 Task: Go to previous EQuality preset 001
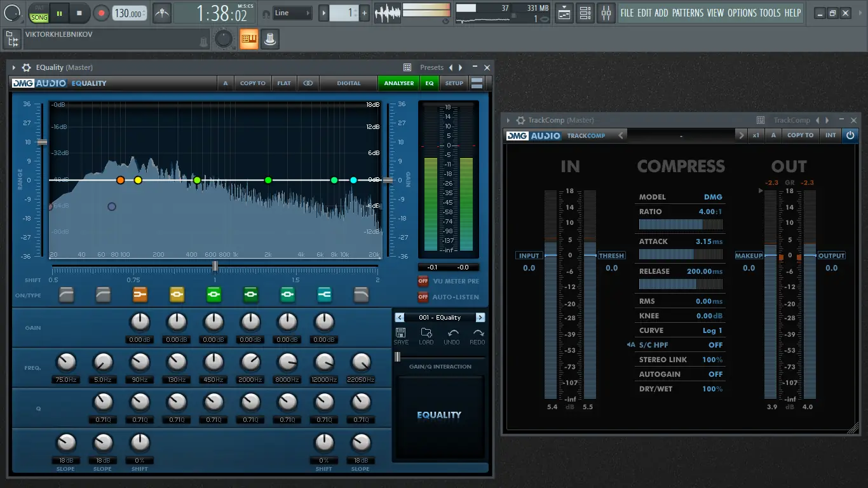coord(400,318)
